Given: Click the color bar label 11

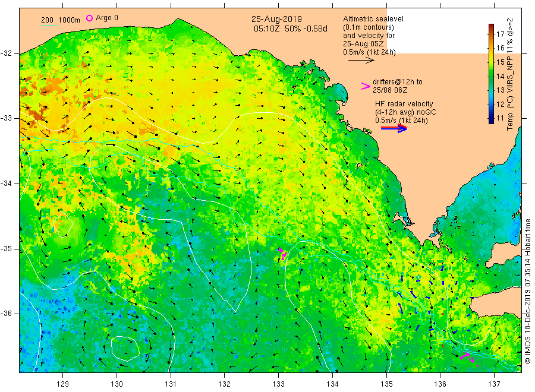Looking at the screenshot, I should point(500,118).
